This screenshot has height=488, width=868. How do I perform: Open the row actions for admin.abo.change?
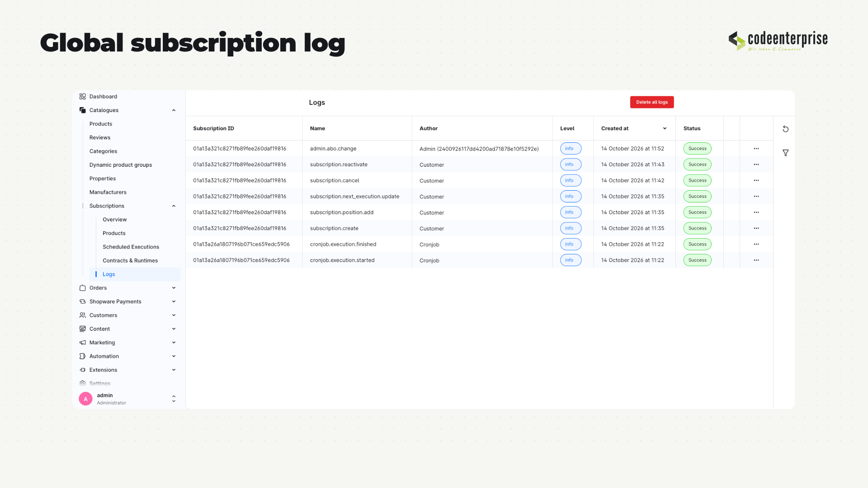(x=756, y=148)
